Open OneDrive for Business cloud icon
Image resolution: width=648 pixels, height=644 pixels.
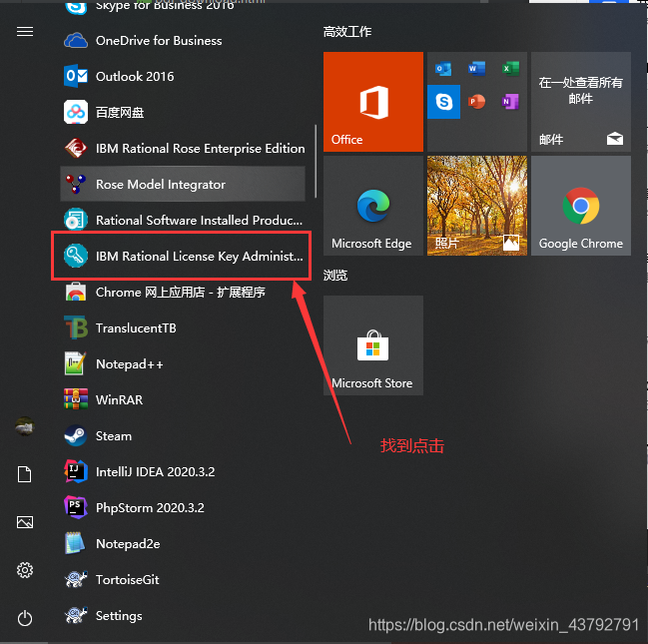[76, 41]
